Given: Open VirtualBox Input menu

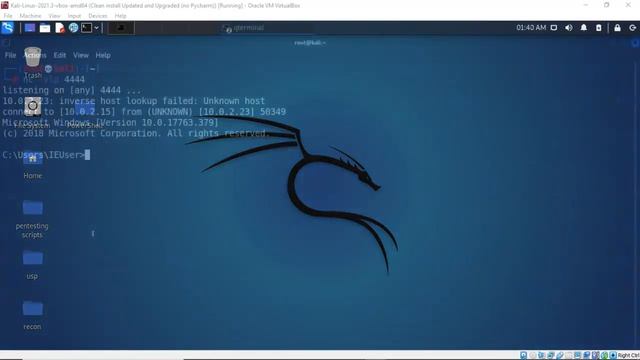Looking at the screenshot, I should pyautogui.click(x=74, y=16).
